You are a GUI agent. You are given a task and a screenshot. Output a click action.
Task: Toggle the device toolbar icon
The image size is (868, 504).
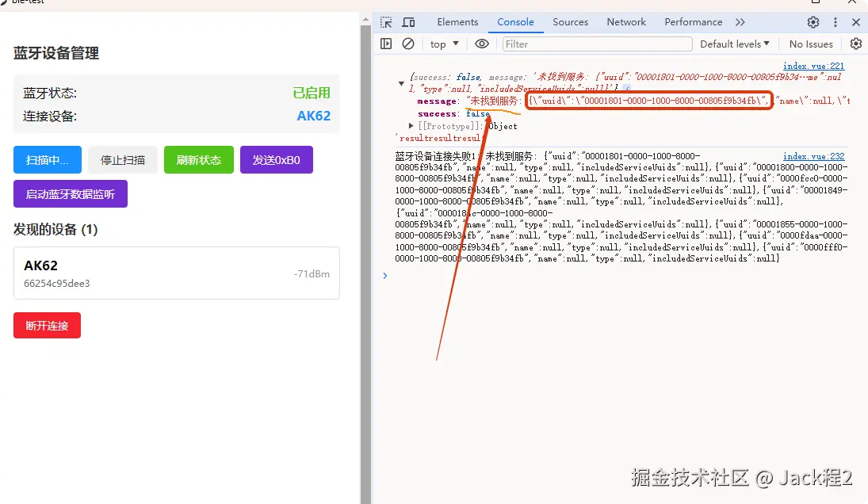(408, 22)
